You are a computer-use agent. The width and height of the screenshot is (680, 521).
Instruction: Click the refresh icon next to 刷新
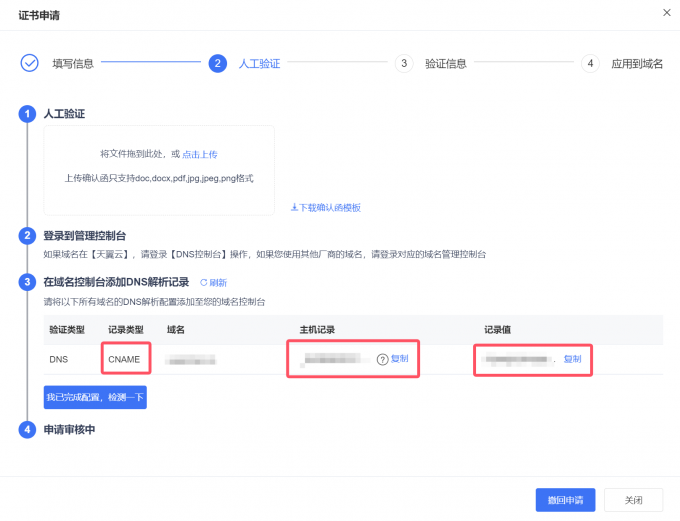click(x=203, y=283)
